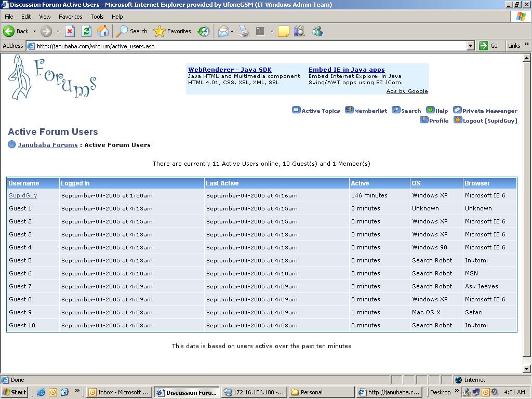532x399 pixels.
Task: Click the Logout warning icon
Action: coord(458,120)
